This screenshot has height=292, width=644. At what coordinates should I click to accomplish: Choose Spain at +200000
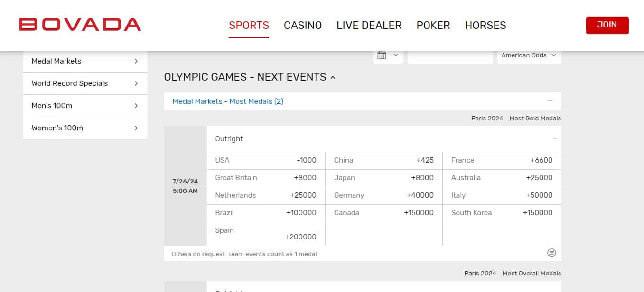(266, 234)
